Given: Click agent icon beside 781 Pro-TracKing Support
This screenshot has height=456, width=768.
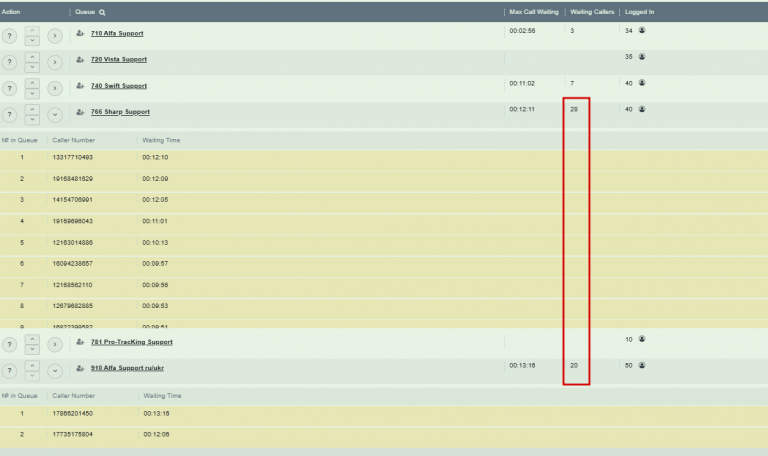Looking at the screenshot, I should point(80,341).
